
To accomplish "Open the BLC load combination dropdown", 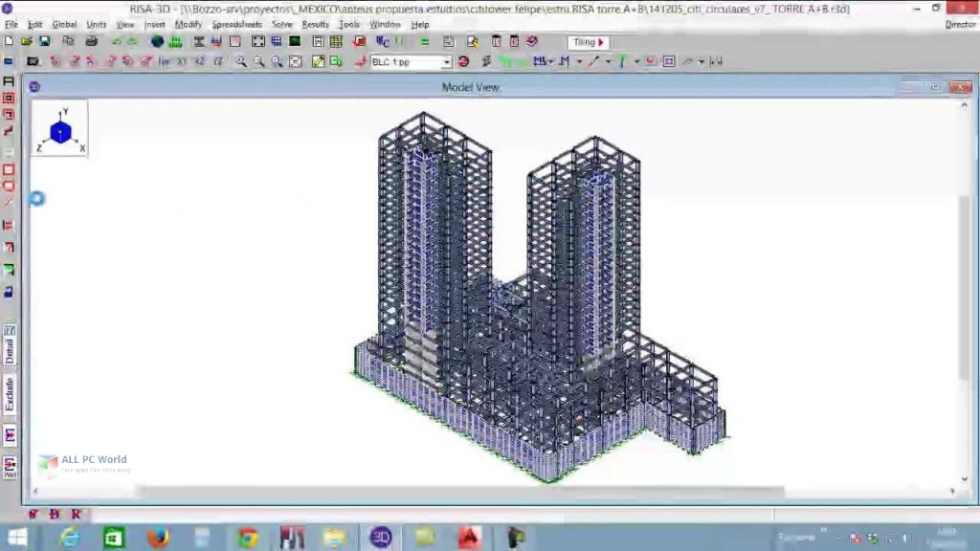I will tap(446, 62).
